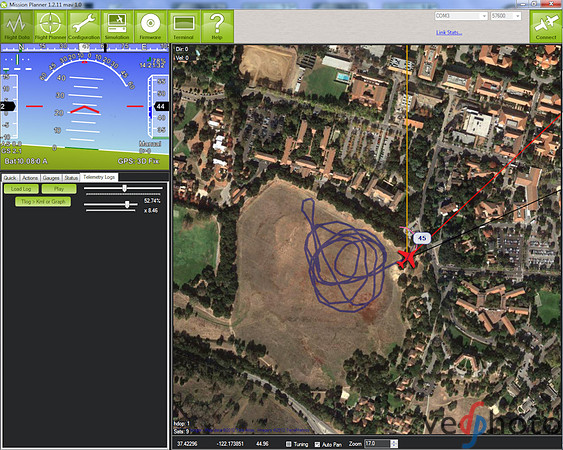The image size is (563, 450).
Task: Open the Simulation screen
Action: click(117, 27)
